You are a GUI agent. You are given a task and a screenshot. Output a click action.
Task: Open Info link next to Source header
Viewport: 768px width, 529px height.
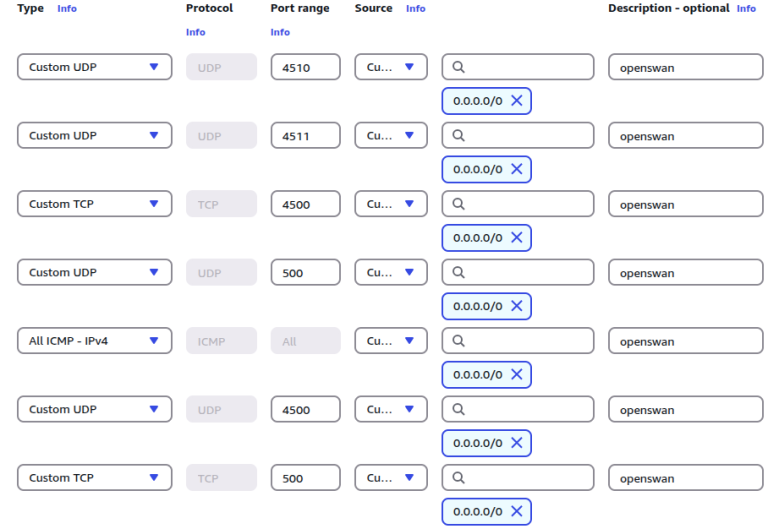tap(415, 9)
